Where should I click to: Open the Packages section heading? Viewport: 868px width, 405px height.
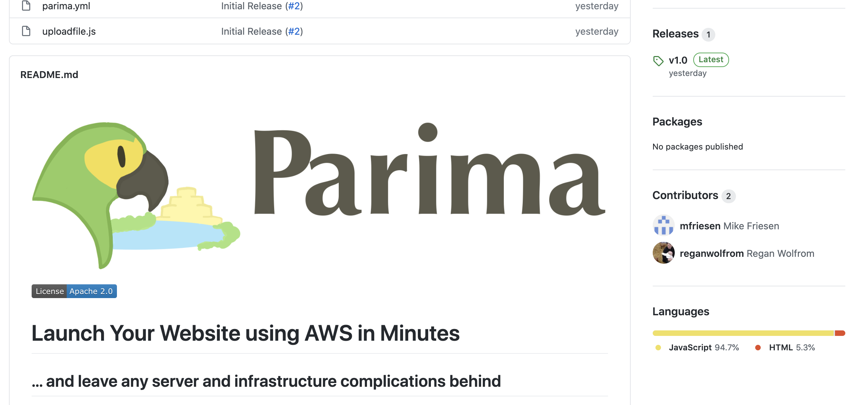coord(677,122)
